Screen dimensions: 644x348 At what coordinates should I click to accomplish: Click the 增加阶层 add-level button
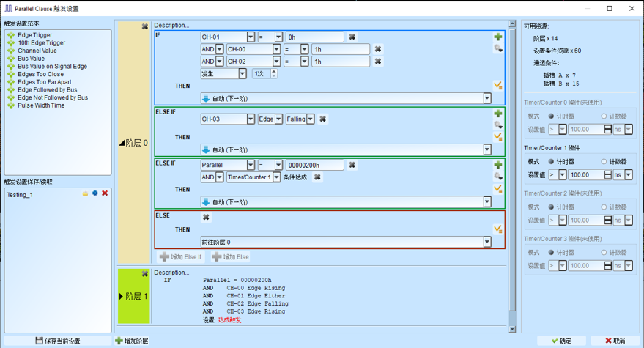point(132,341)
